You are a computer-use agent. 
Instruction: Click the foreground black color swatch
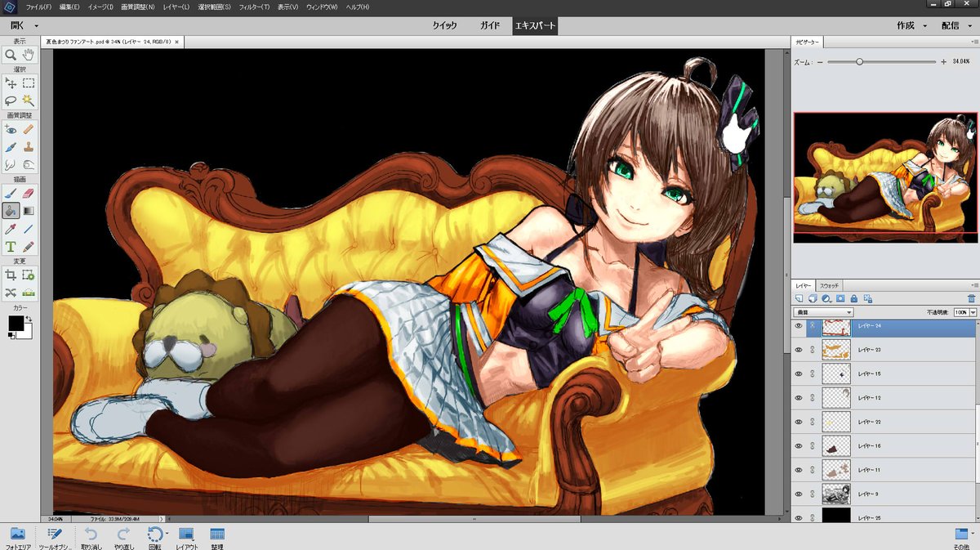tap(16, 323)
